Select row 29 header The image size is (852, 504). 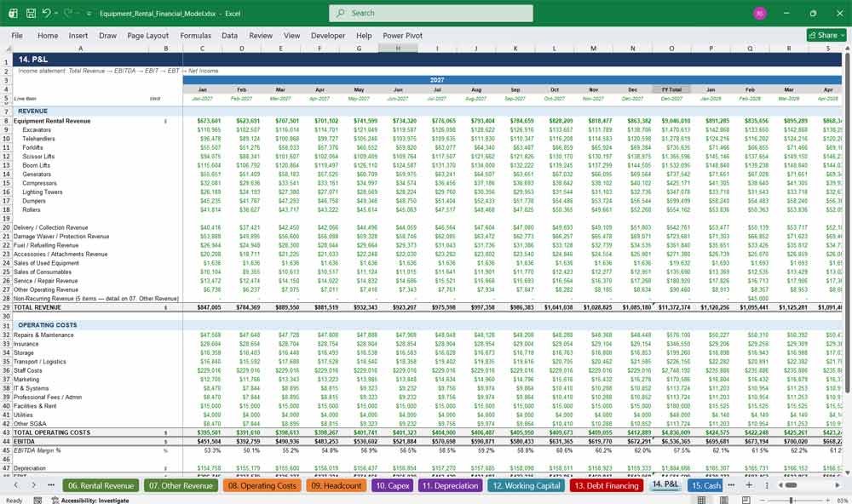point(6,307)
